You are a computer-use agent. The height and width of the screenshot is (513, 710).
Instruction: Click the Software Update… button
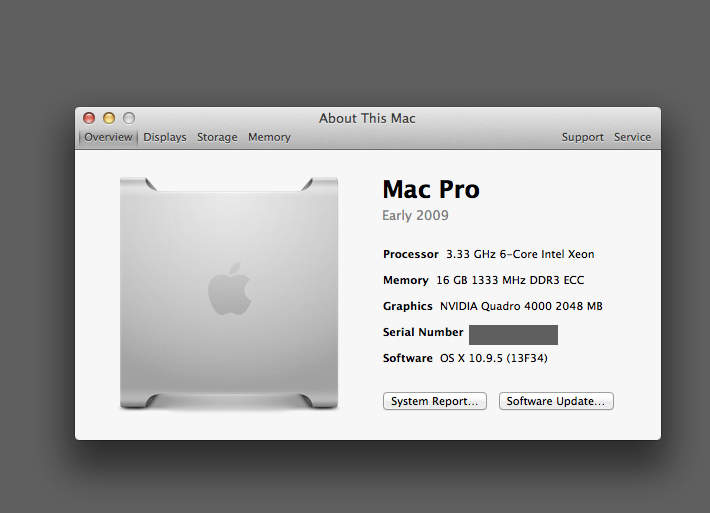pyautogui.click(x=556, y=401)
